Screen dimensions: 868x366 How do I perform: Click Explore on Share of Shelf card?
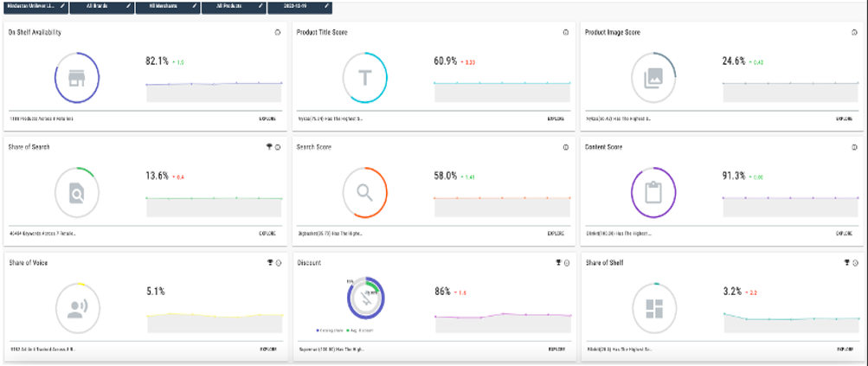pyautogui.click(x=845, y=350)
